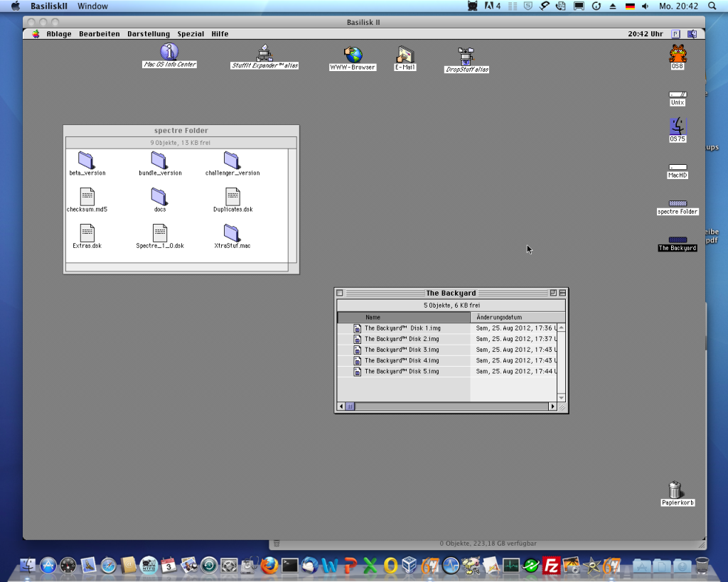Select the checksum.md5 file

pyautogui.click(x=87, y=196)
